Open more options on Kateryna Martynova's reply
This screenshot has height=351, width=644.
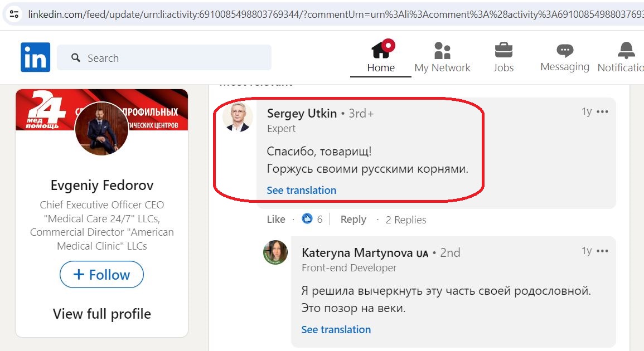coord(602,251)
